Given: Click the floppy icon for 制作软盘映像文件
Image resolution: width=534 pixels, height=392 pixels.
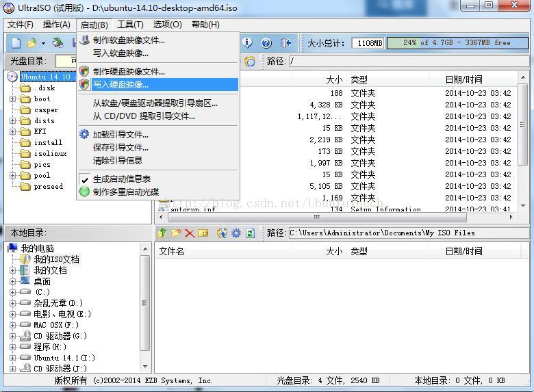Looking at the screenshot, I should tap(84, 40).
